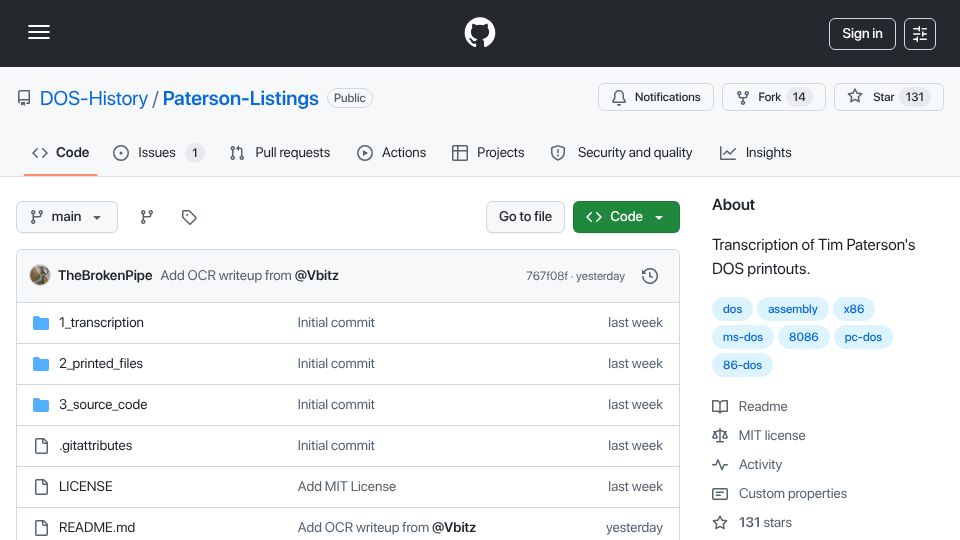Expand the green Code dropdown
The height and width of the screenshot is (540, 960).
626,217
